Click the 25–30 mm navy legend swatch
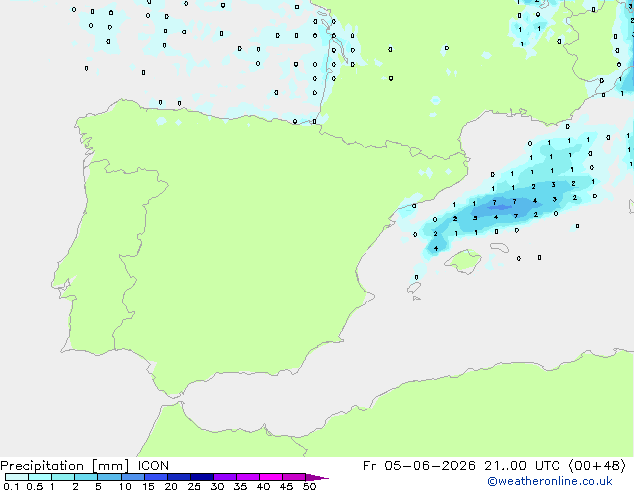Screen dimensions: 634x490 pyautogui.click(x=202, y=477)
